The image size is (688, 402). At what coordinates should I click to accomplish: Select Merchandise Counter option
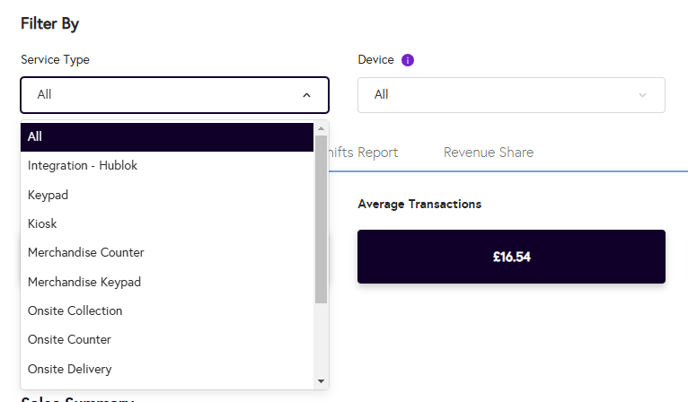pos(86,253)
